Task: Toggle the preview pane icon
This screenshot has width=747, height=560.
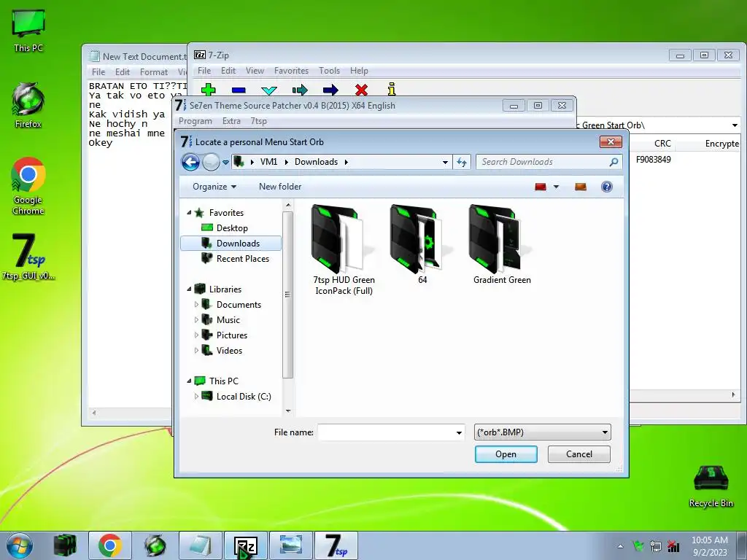Action: [580, 187]
